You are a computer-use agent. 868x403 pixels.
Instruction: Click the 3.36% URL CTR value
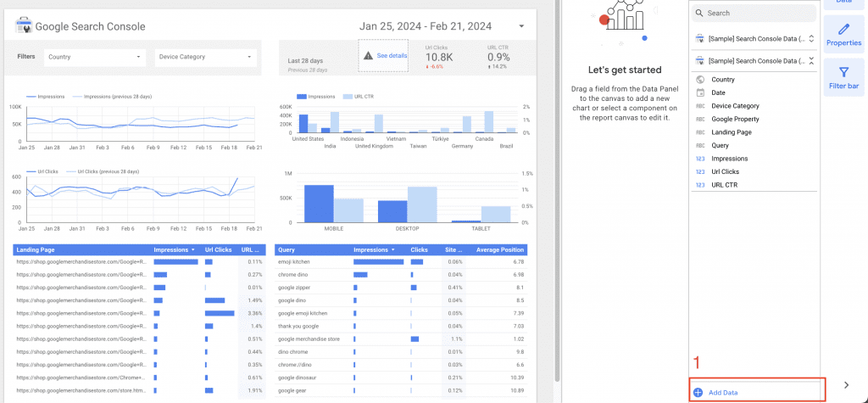pyautogui.click(x=254, y=313)
